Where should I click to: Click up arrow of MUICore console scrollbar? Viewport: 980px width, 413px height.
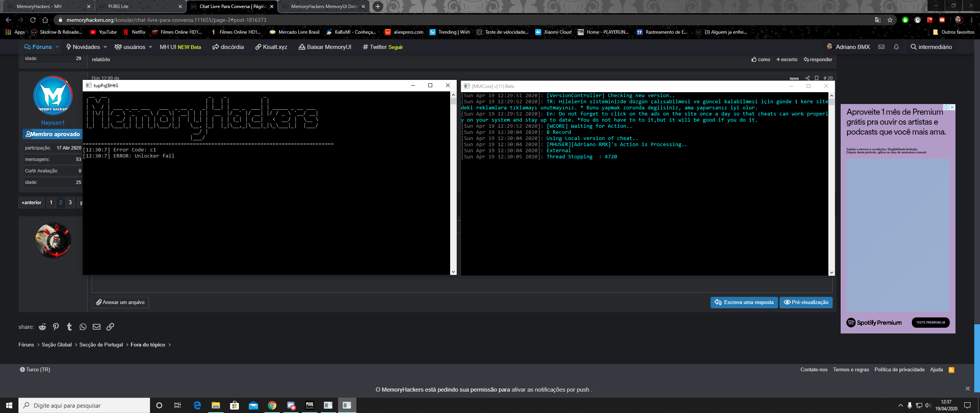(831, 96)
